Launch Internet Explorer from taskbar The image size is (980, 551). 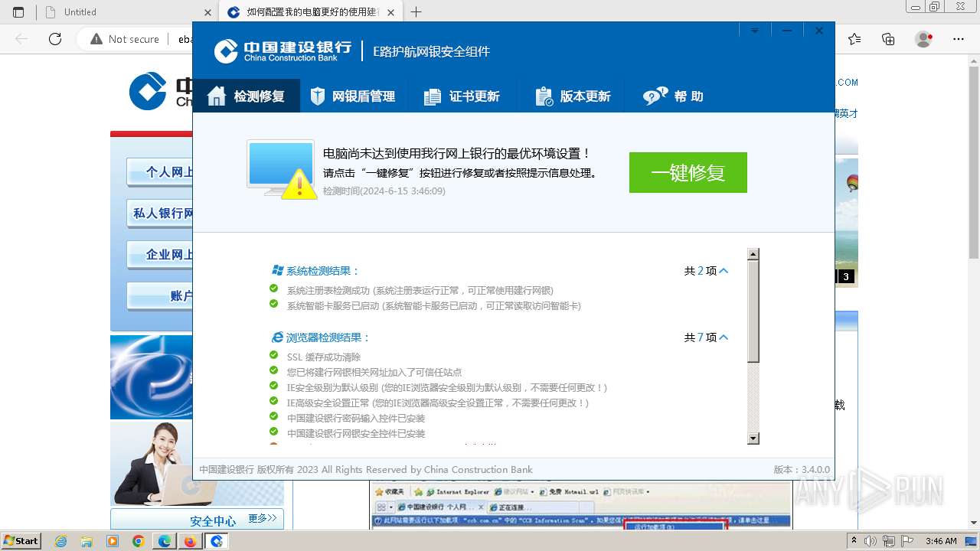pyautogui.click(x=61, y=541)
